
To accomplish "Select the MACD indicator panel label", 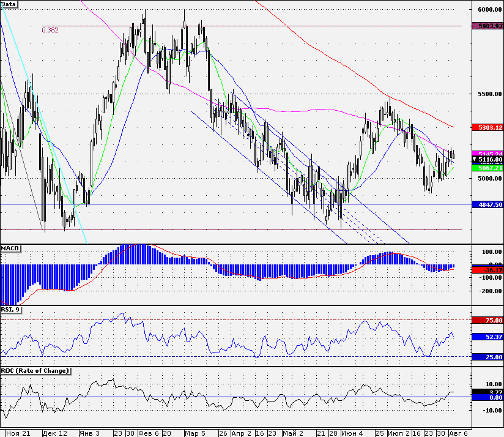I will click(x=10, y=248).
